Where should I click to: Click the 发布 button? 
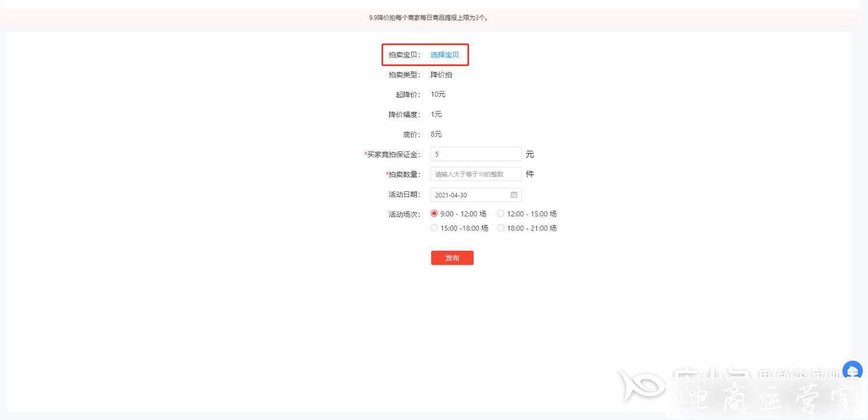pyautogui.click(x=452, y=258)
